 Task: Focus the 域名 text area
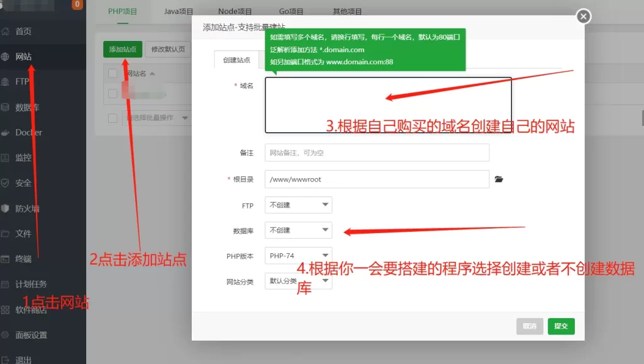[388, 105]
